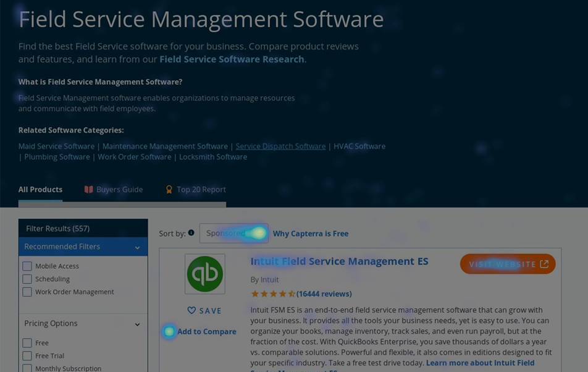Visit the Work Order Software link

coord(135,157)
